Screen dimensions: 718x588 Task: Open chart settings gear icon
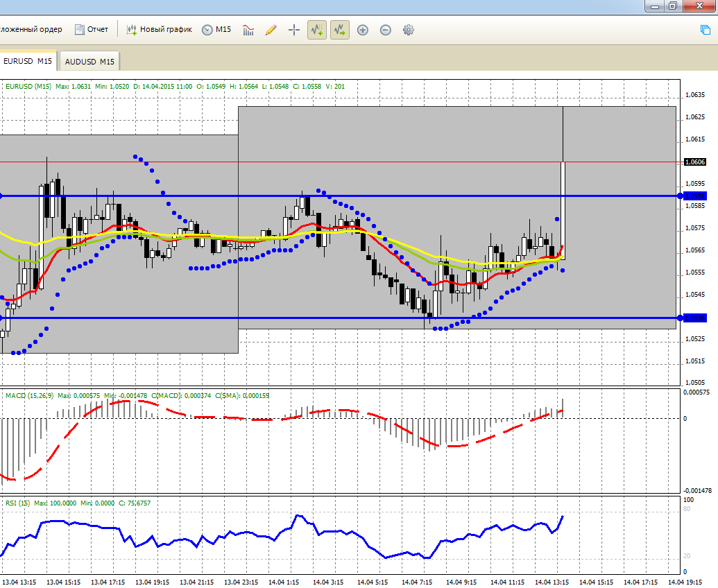click(409, 31)
